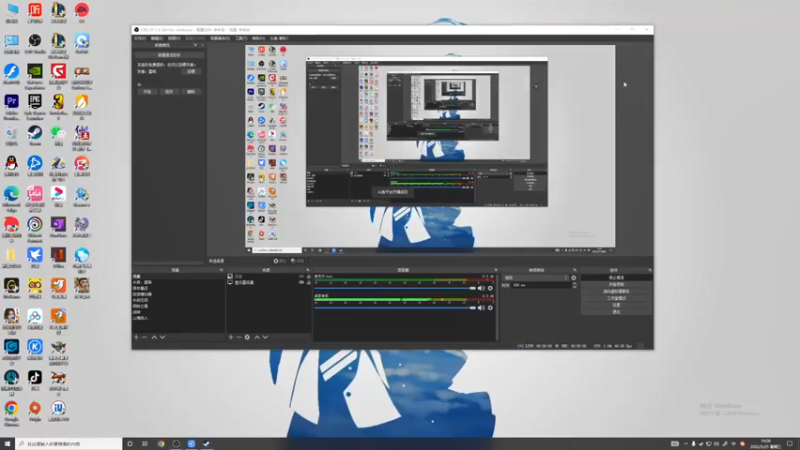Open the Tools menu in OBS
Viewport: 800px width, 450px height.
tap(241, 38)
